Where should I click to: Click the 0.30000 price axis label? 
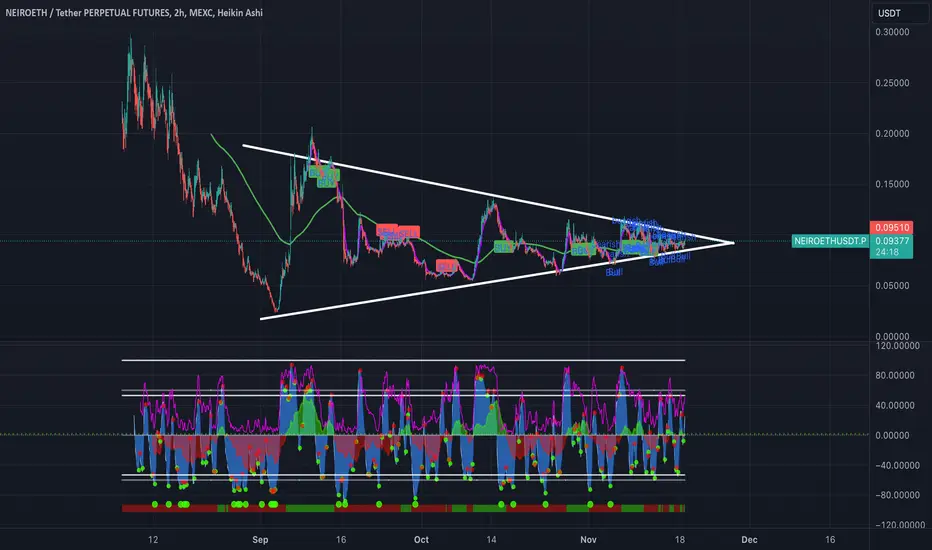point(892,32)
